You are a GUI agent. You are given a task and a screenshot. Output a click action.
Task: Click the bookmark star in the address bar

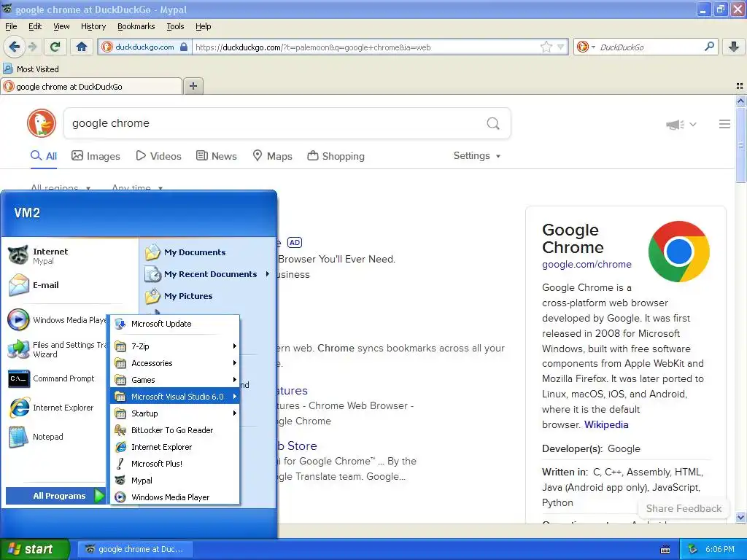546,47
